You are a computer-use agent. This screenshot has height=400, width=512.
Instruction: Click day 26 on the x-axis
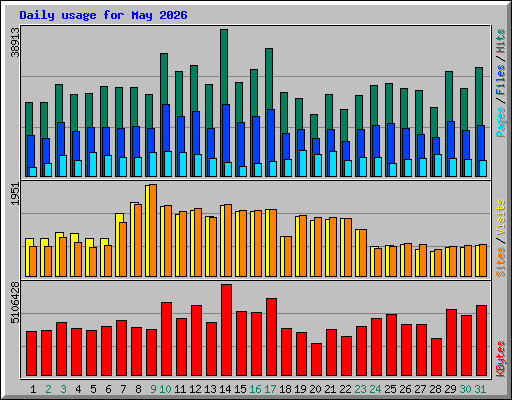(405, 389)
